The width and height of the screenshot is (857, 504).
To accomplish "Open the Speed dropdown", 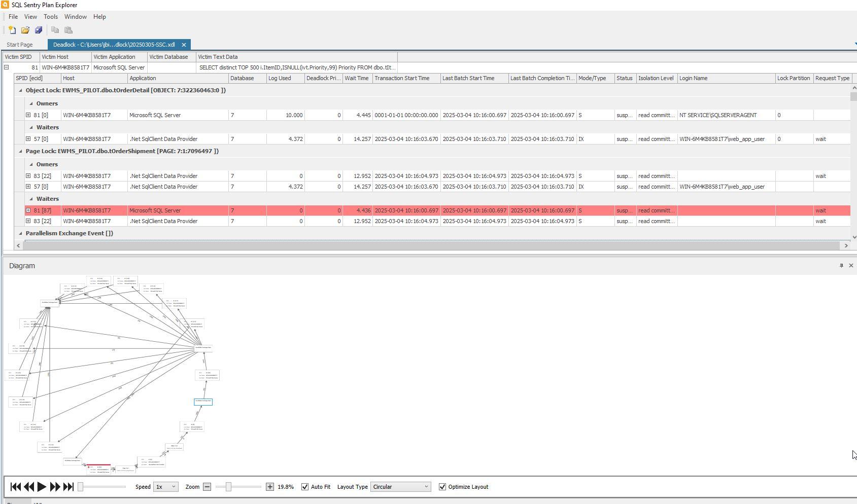I will [165, 487].
